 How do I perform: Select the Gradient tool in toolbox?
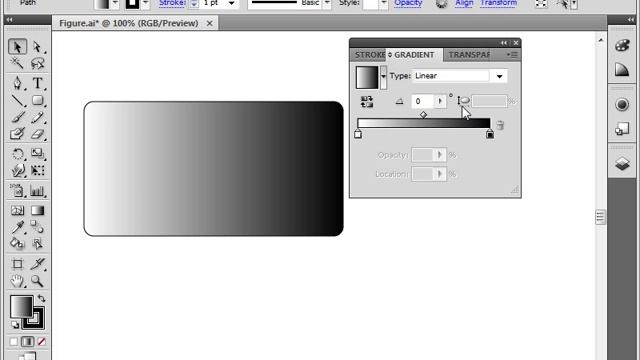pos(37,210)
